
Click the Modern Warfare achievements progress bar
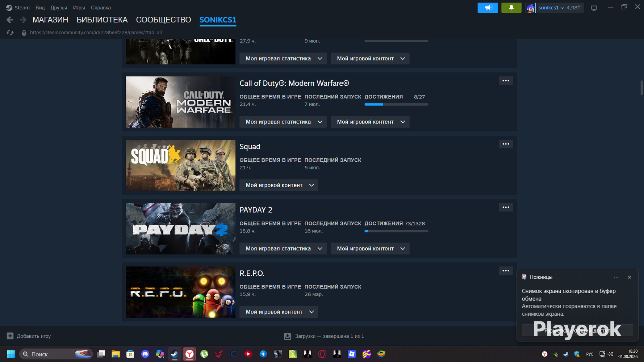pos(396,104)
